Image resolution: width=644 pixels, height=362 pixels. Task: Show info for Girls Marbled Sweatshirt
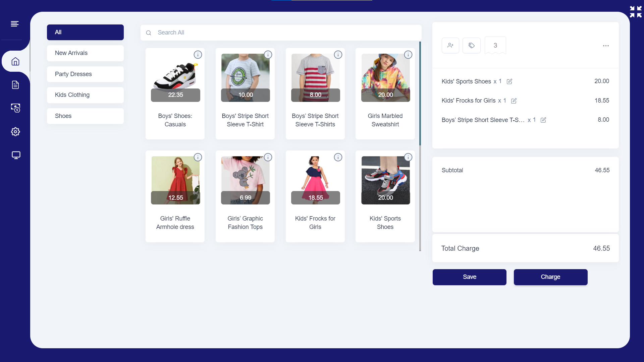pos(408,55)
